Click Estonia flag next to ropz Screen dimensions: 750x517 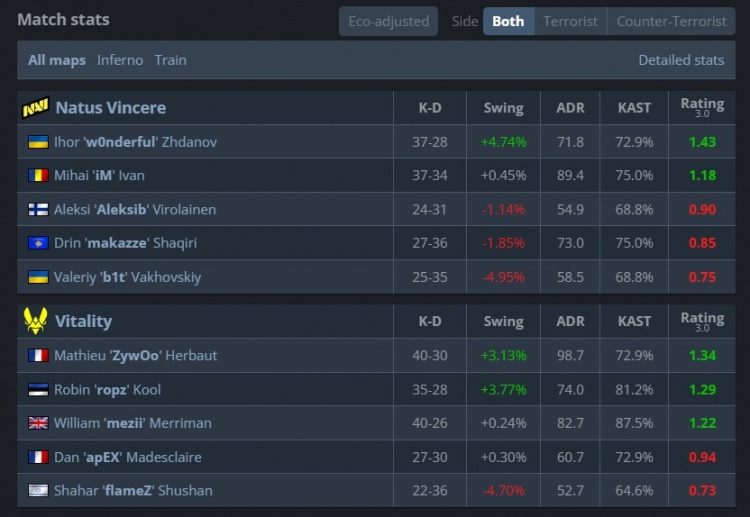coord(38,389)
